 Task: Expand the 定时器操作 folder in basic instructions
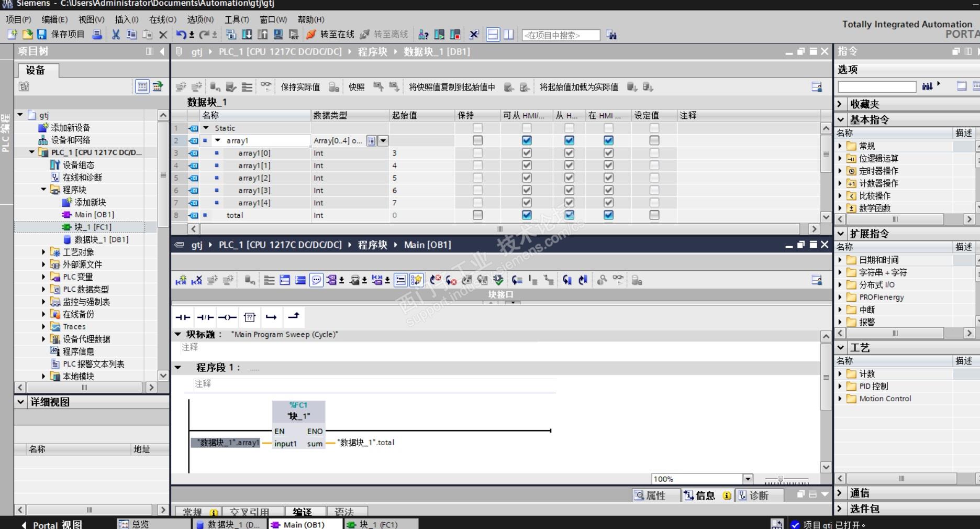[840, 171]
